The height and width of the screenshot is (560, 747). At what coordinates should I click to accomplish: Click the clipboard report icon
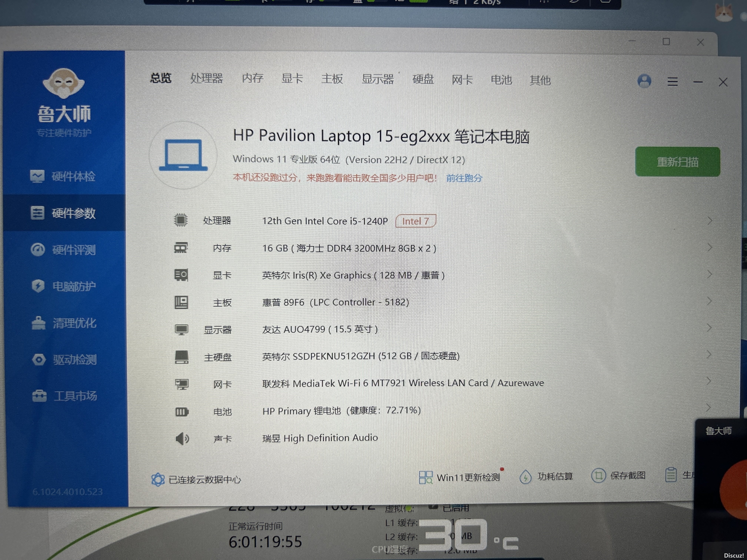tap(671, 475)
